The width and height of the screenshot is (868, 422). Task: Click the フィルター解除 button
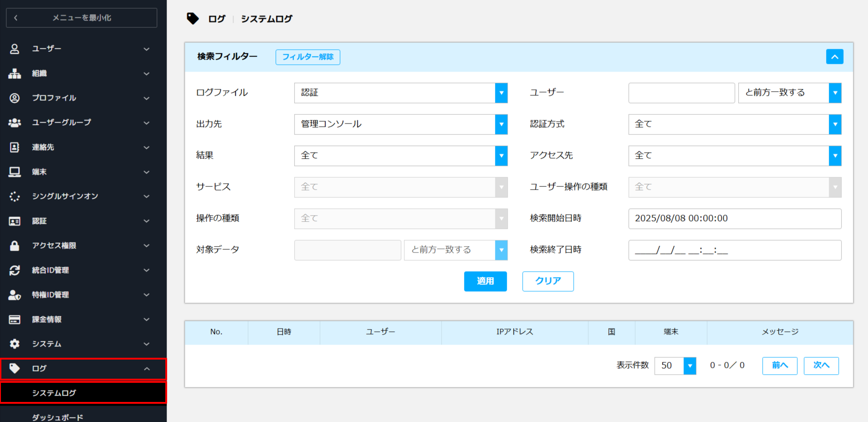point(308,57)
